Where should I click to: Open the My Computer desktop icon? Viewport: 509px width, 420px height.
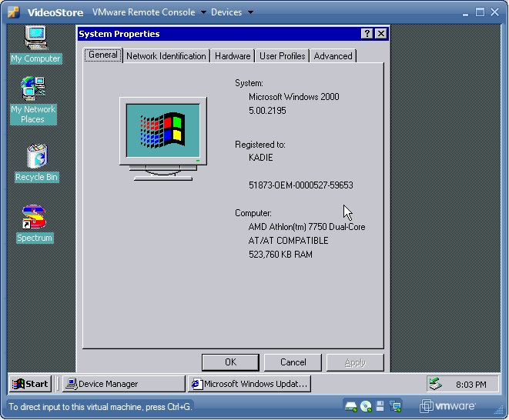pyautogui.click(x=35, y=45)
